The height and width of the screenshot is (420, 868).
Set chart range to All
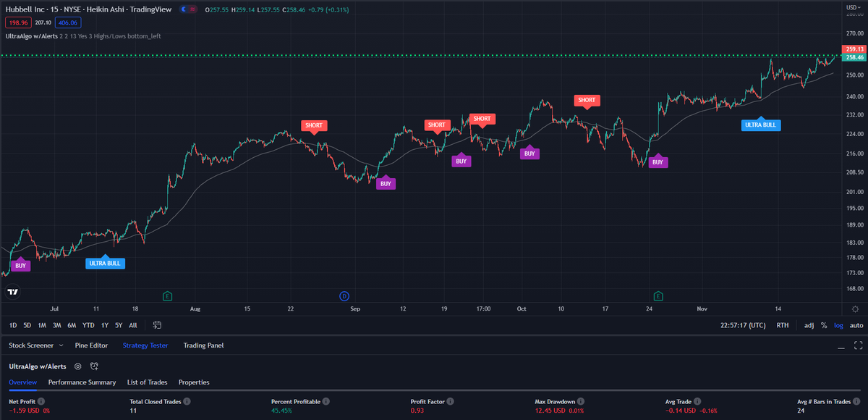(x=132, y=325)
